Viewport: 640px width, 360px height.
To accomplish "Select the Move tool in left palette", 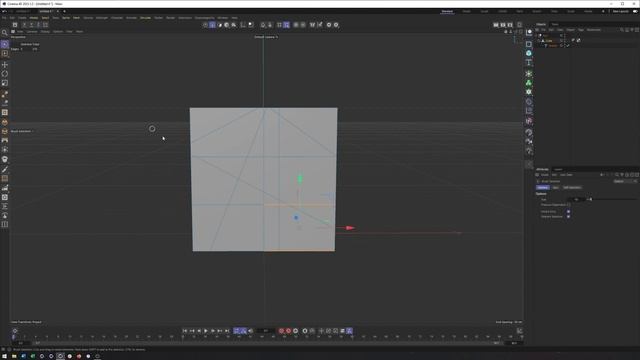I will pyautogui.click(x=5, y=64).
